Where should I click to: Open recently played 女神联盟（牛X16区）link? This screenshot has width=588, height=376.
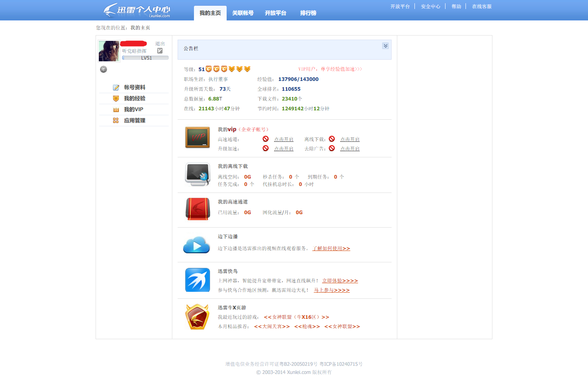(296, 317)
